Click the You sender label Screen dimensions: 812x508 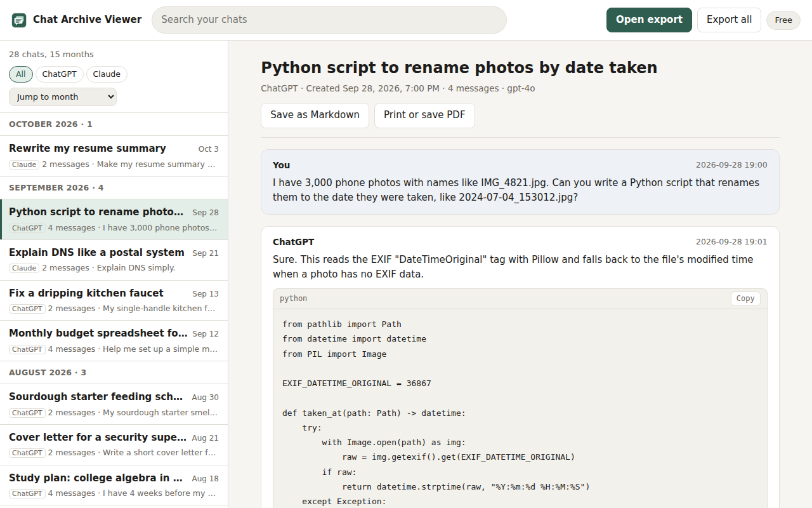281,165
